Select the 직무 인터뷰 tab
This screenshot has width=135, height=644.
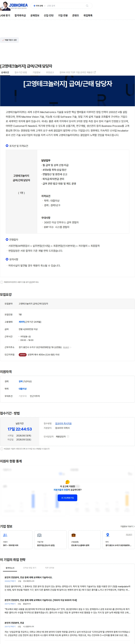click(49, 568)
